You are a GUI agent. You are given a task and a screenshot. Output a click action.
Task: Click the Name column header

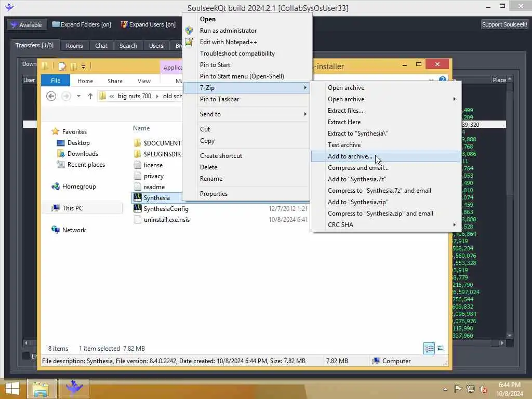pos(141,128)
